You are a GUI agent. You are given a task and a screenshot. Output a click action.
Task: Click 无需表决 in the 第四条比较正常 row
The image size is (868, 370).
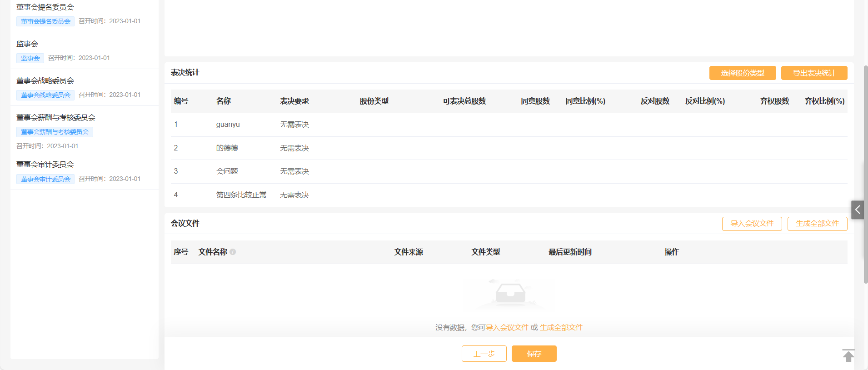[x=294, y=195]
